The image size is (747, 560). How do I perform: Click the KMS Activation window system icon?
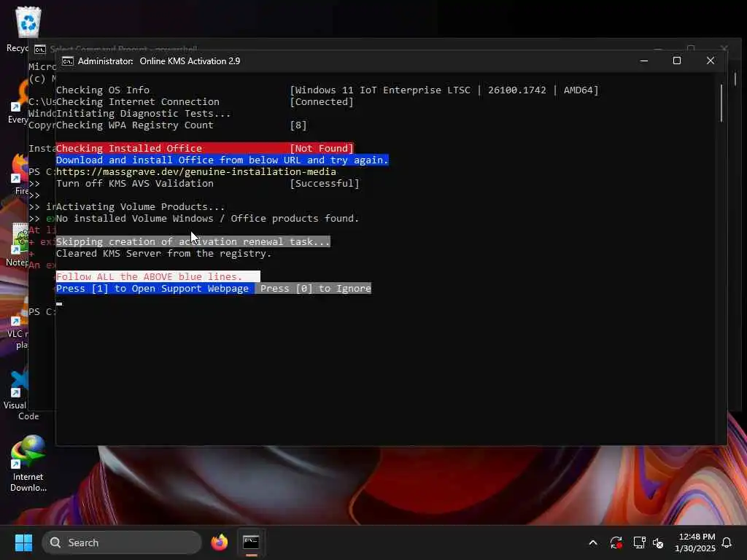point(68,61)
